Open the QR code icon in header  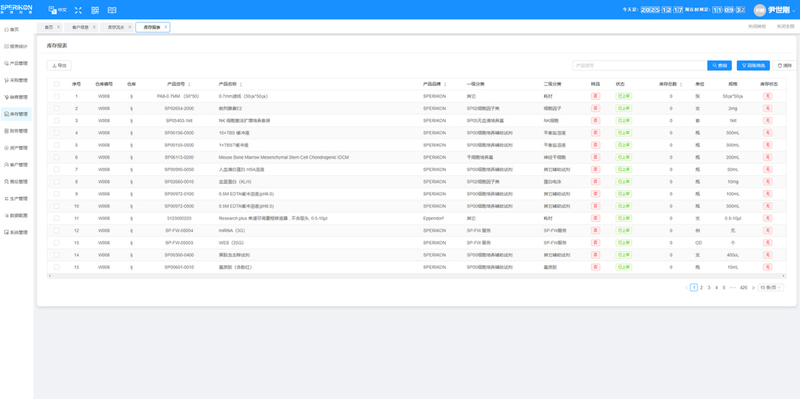click(x=95, y=10)
